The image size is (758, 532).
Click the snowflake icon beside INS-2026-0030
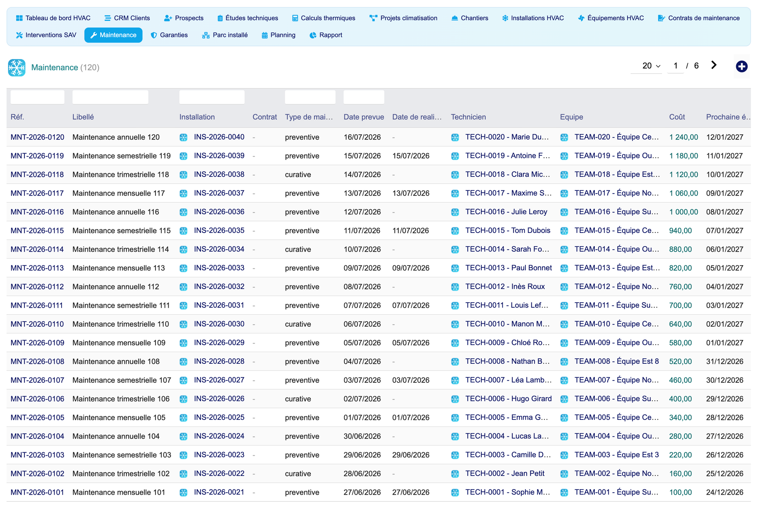(x=183, y=324)
